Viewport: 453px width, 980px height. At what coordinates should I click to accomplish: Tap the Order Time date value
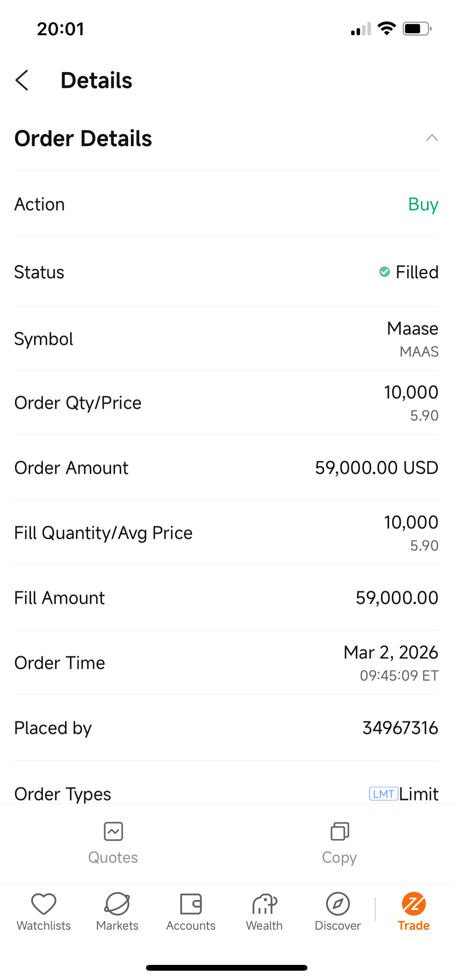tap(391, 652)
